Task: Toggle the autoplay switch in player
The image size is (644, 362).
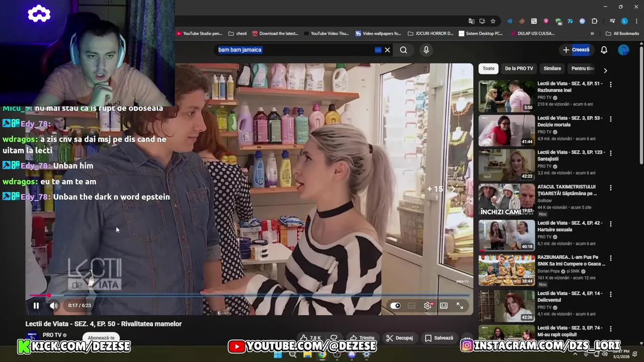Action: tap(395, 306)
